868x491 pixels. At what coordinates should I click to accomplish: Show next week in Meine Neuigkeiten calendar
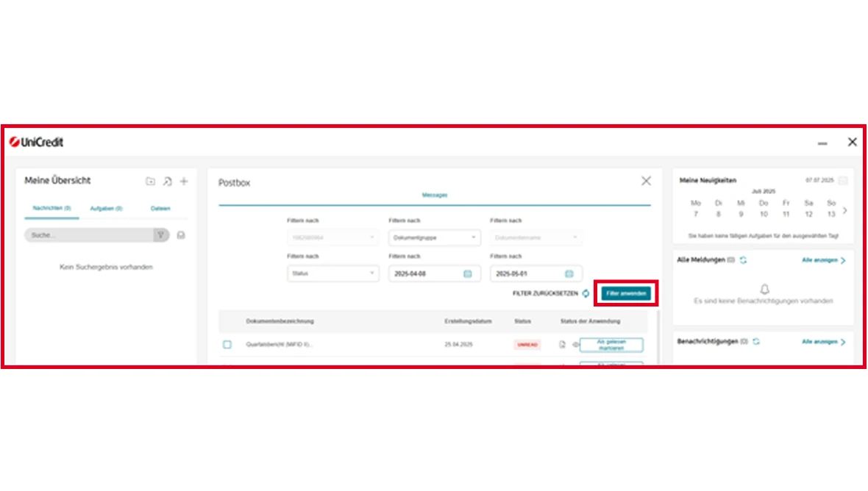[844, 210]
